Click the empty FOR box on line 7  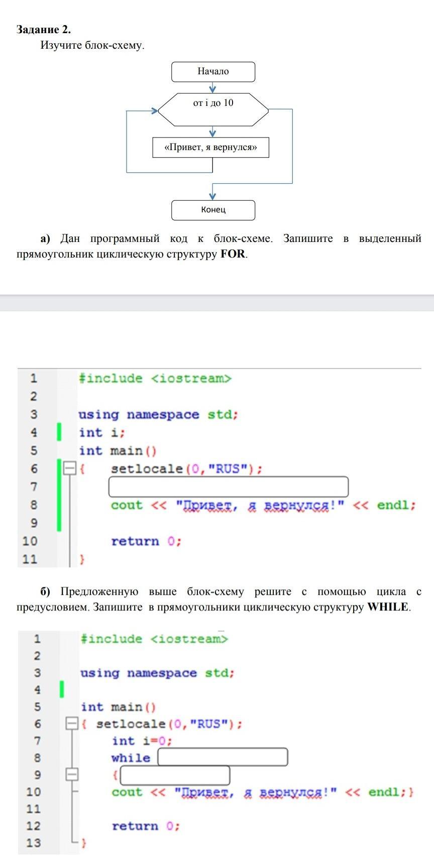[x=228, y=487]
